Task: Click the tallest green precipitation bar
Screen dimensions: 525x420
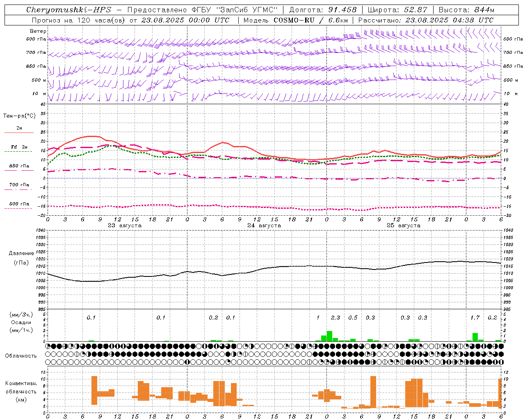Action: 329,336
